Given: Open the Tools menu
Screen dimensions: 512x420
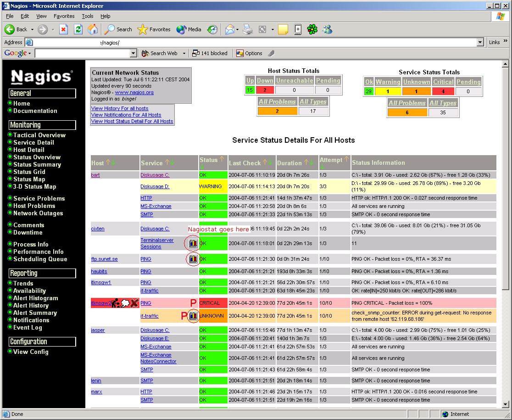Looking at the screenshot, I should pos(87,16).
